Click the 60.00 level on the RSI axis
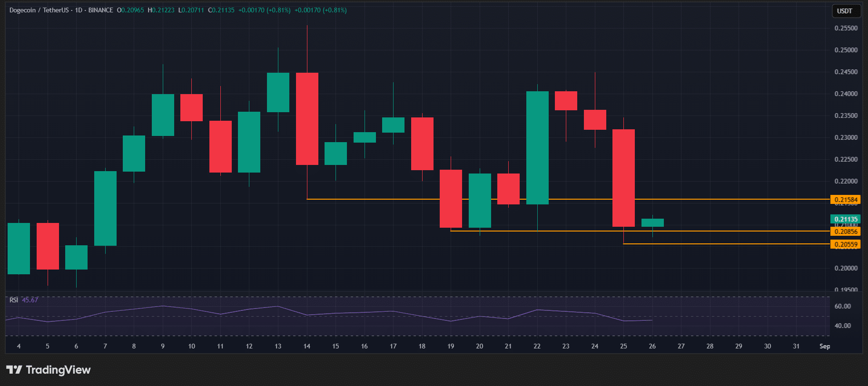The width and height of the screenshot is (868, 386). coord(843,306)
